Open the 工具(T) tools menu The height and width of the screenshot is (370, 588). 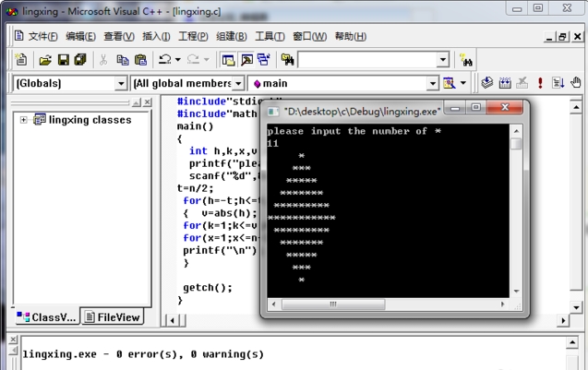point(269,37)
